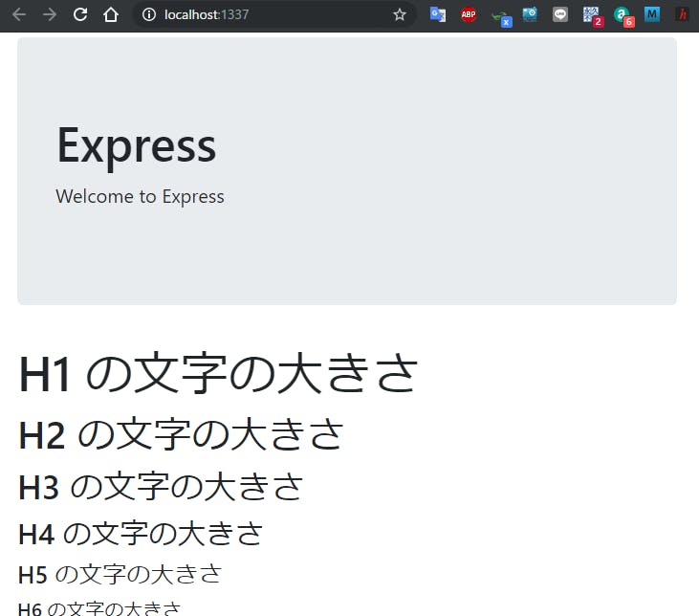
Task: Open the LINE extension icon
Action: (560, 14)
